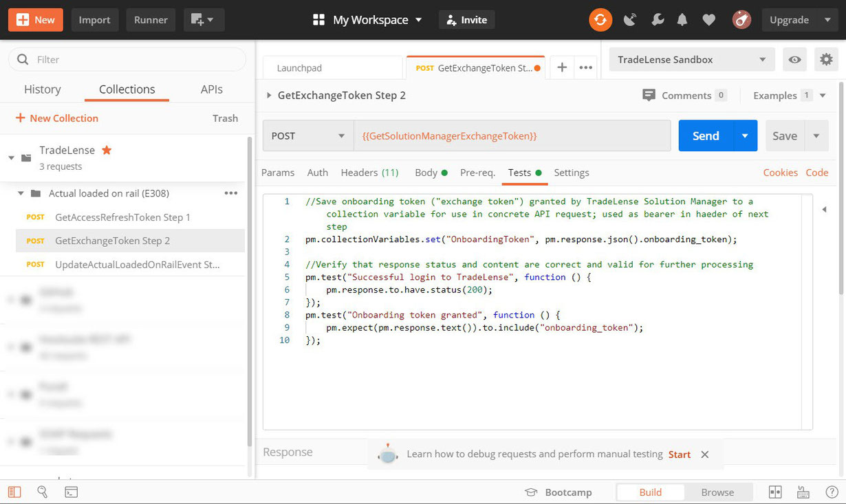
Task: Switch to the Body tab
Action: tap(431, 173)
